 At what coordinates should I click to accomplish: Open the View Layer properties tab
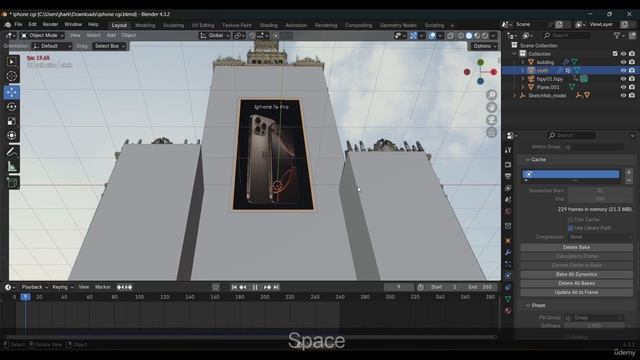tap(508, 188)
